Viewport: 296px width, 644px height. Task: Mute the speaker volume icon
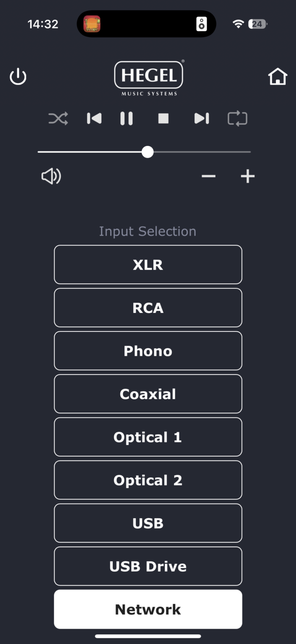tap(51, 176)
